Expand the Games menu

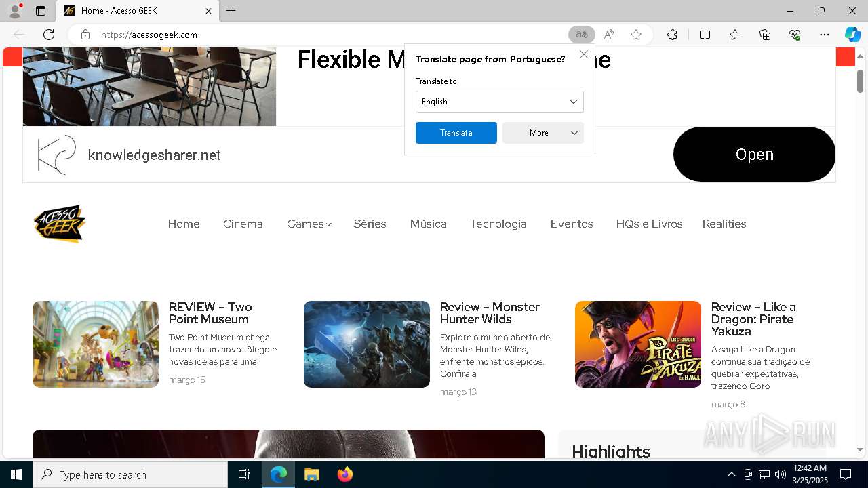click(x=309, y=224)
